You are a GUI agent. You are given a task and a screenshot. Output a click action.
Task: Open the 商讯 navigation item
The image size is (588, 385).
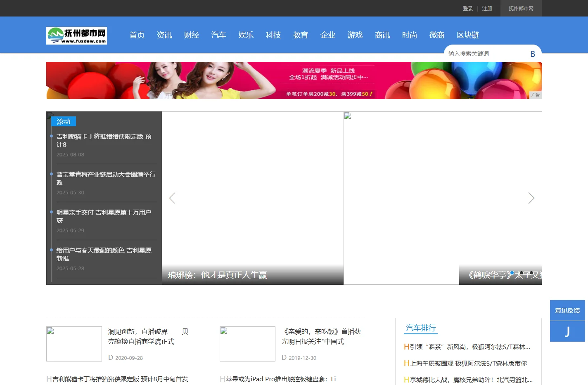coord(382,35)
